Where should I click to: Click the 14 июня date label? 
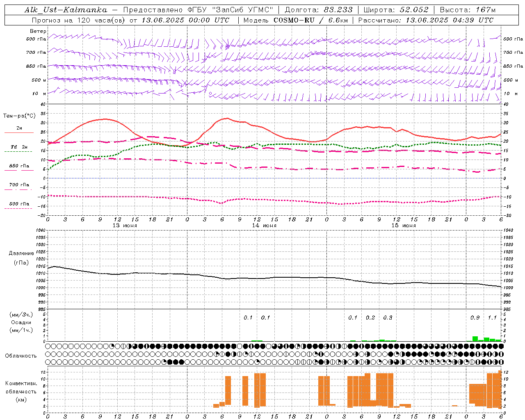[x=264, y=226]
